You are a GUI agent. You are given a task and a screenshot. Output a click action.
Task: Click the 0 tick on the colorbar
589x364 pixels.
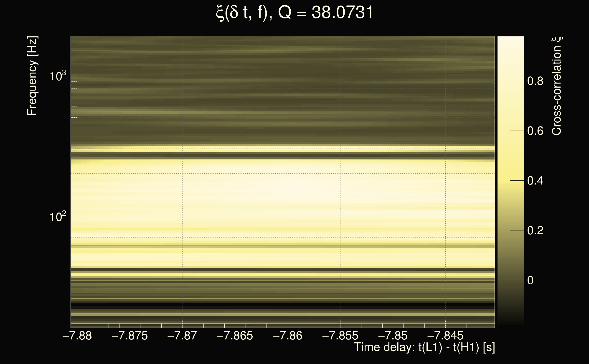(x=530, y=280)
